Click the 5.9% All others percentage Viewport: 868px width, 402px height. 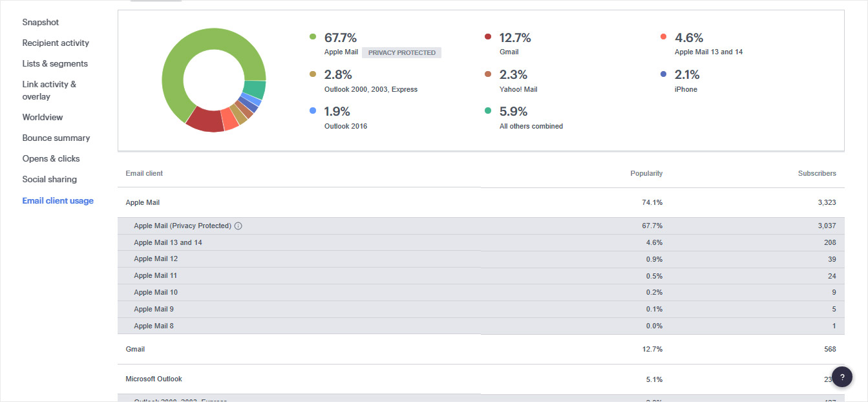(x=514, y=111)
